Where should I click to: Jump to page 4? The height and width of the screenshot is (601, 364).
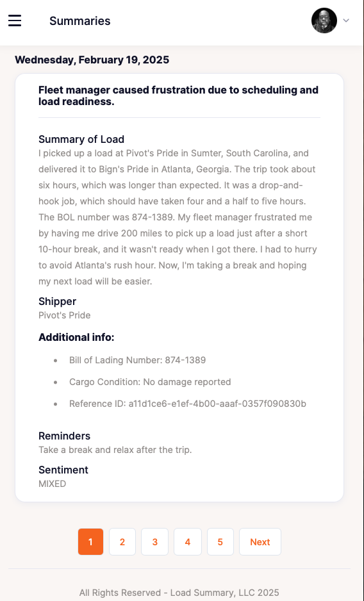(x=188, y=541)
